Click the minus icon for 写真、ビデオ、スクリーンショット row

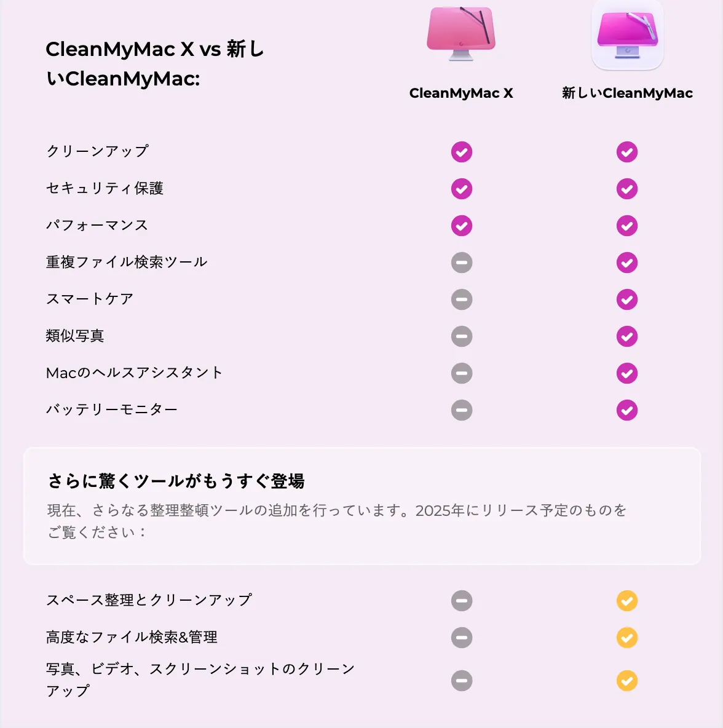point(462,681)
